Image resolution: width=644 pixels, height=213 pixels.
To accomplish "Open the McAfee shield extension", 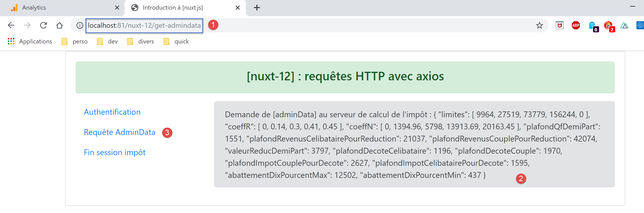I will click(559, 25).
